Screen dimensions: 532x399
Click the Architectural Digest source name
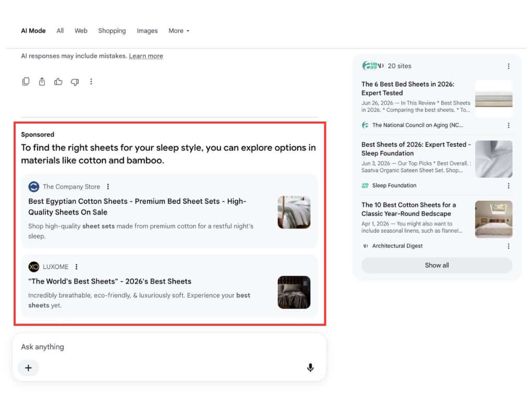tap(397, 246)
